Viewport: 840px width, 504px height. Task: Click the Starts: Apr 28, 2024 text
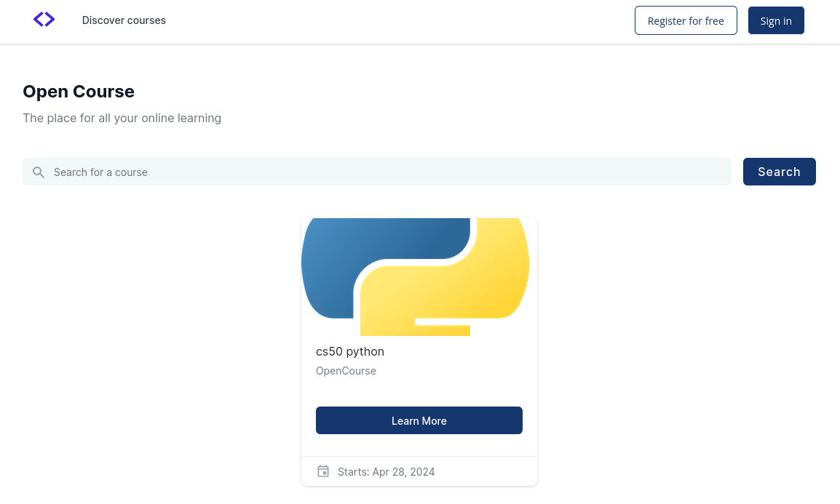pos(386,472)
